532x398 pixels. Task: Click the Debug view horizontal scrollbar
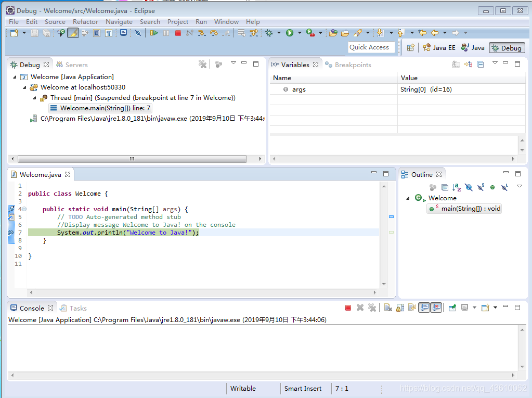tap(132, 159)
